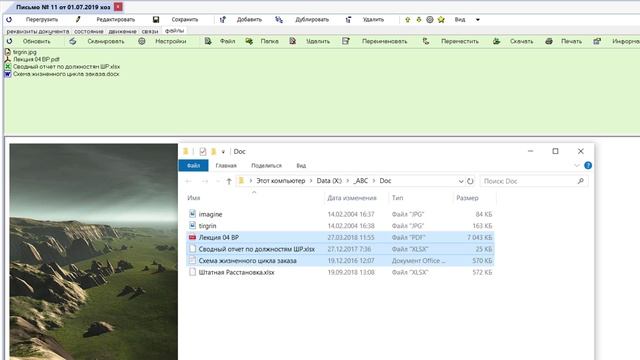
Task: Click the Добавить icon in top toolbar
Action: click(222, 20)
